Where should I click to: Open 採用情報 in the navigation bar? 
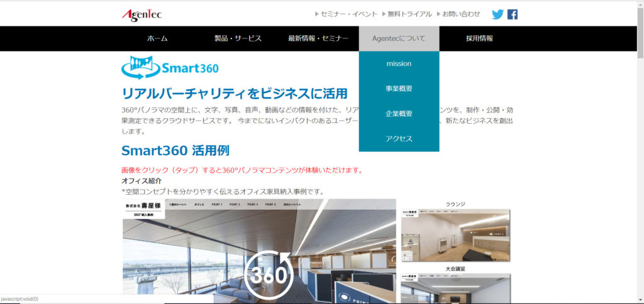[479, 38]
